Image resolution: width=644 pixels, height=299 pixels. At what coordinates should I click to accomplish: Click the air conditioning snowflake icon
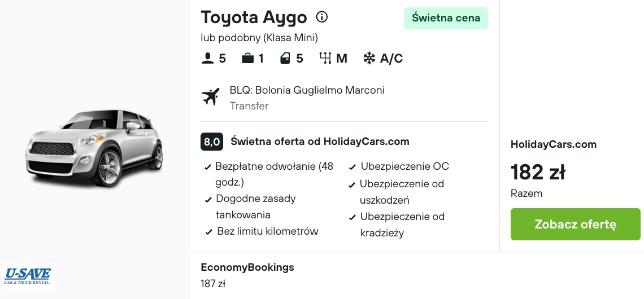coord(369,59)
